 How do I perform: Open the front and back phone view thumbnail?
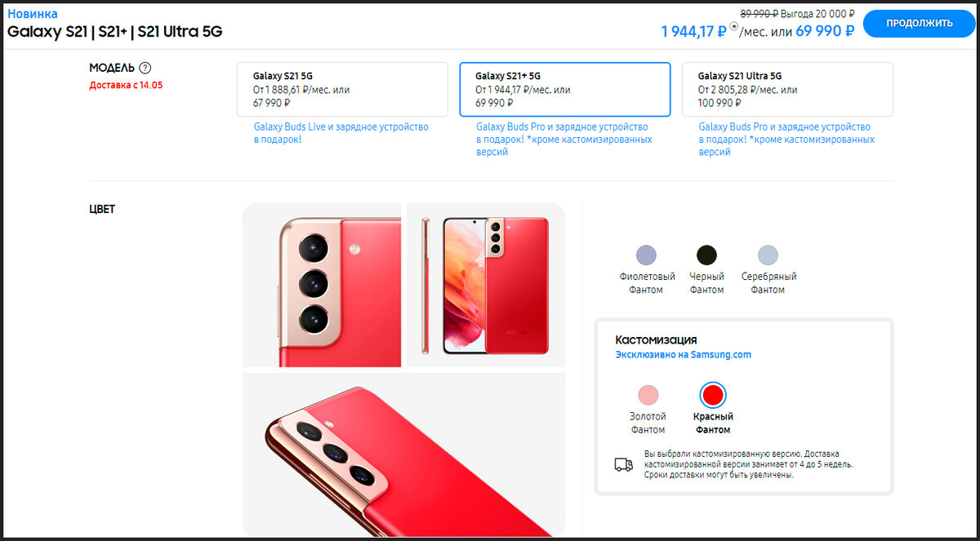(x=486, y=285)
